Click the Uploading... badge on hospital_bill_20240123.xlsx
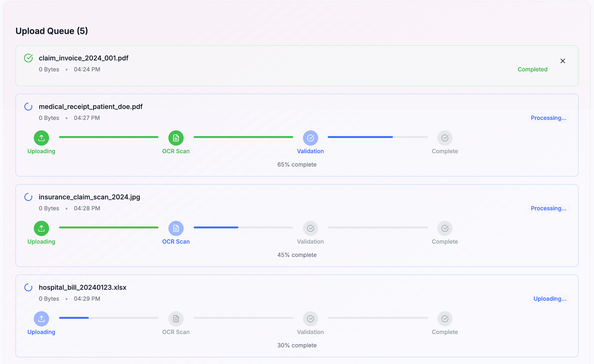 coord(550,299)
